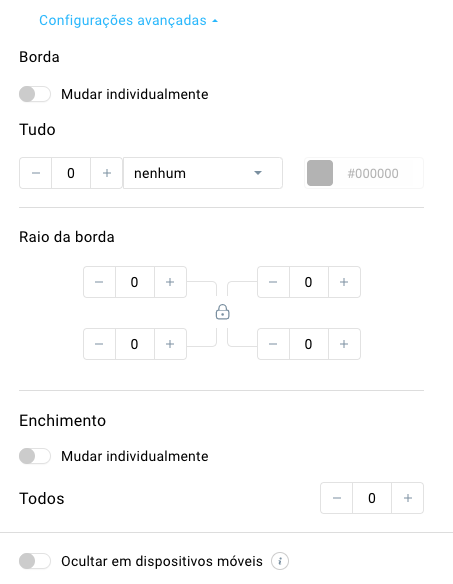This screenshot has height=584, width=453.
Task: Increase border width with plus button
Action: [x=107, y=173]
